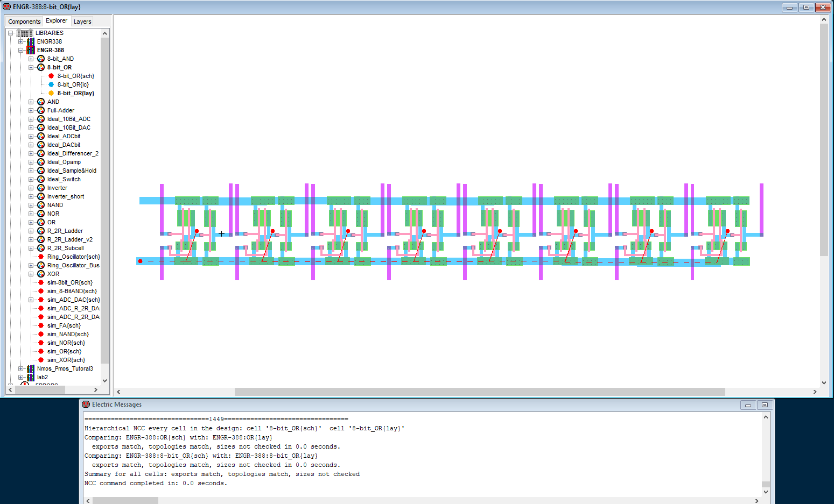Expand the Full-Adder cell group

[x=31, y=110]
